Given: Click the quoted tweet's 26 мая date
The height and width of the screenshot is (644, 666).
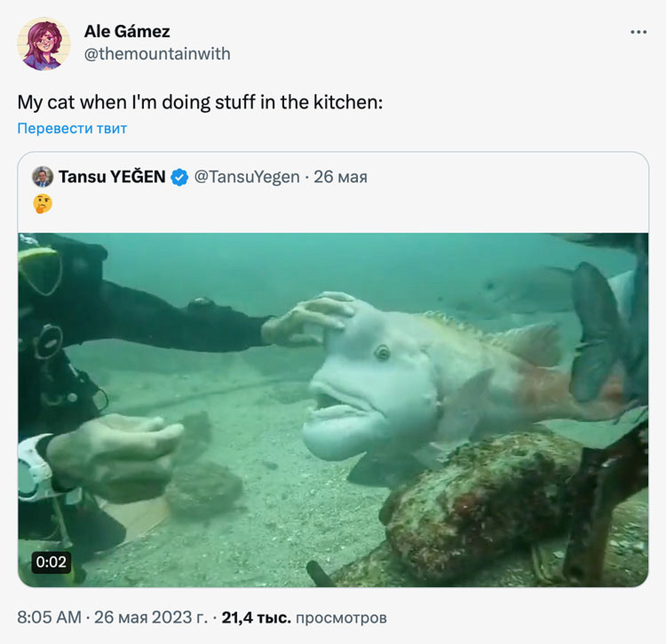Looking at the screenshot, I should click(341, 177).
